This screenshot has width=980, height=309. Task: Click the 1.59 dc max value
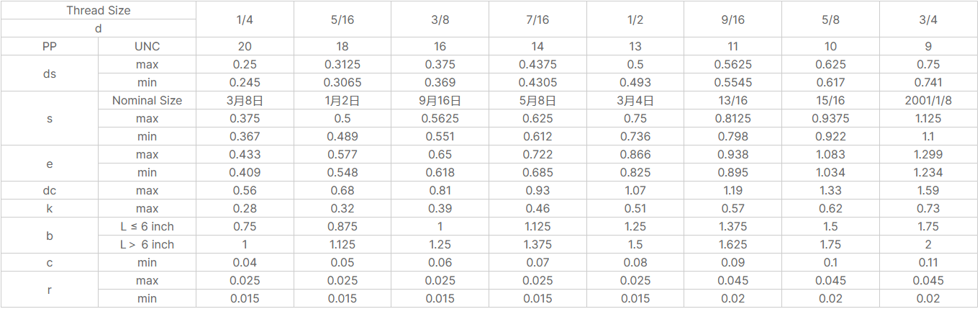coord(928,190)
